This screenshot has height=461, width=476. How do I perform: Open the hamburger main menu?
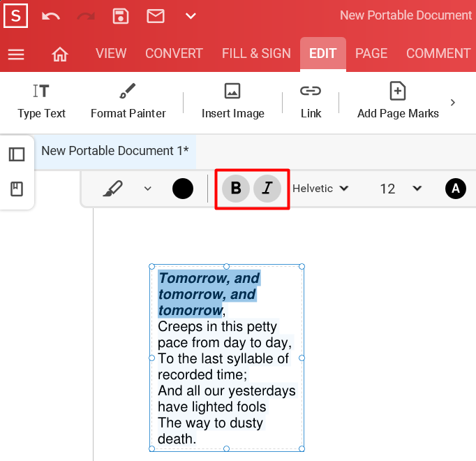[16, 54]
